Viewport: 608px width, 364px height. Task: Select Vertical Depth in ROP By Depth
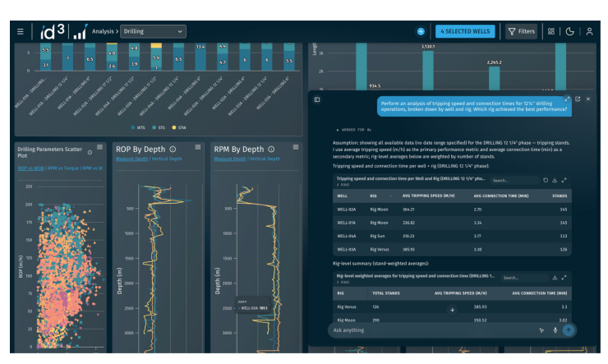pos(167,159)
